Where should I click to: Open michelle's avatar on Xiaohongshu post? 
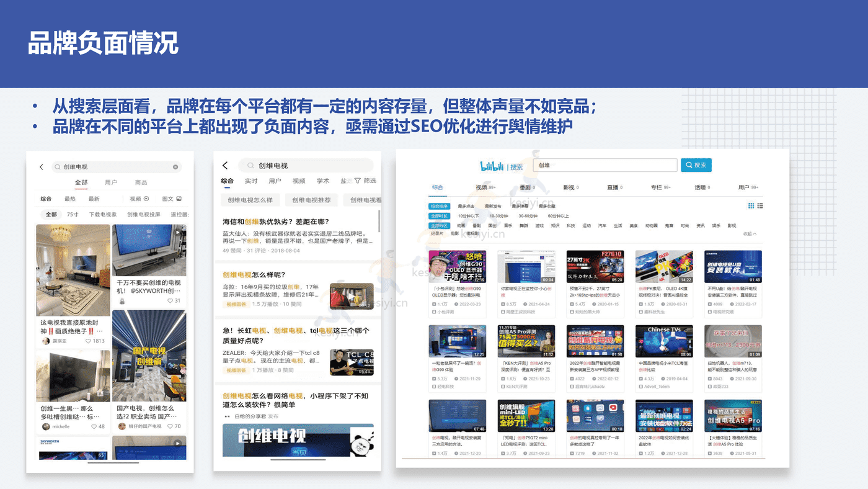point(46,427)
